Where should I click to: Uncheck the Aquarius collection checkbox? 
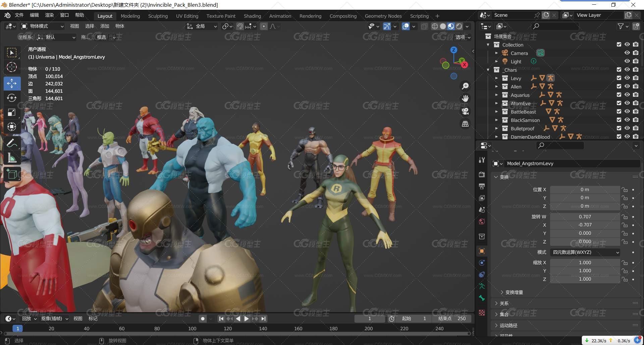tap(619, 94)
